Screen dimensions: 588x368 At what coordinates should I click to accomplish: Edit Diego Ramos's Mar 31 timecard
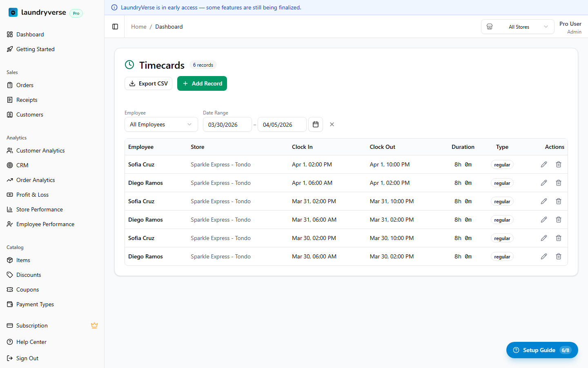(544, 220)
